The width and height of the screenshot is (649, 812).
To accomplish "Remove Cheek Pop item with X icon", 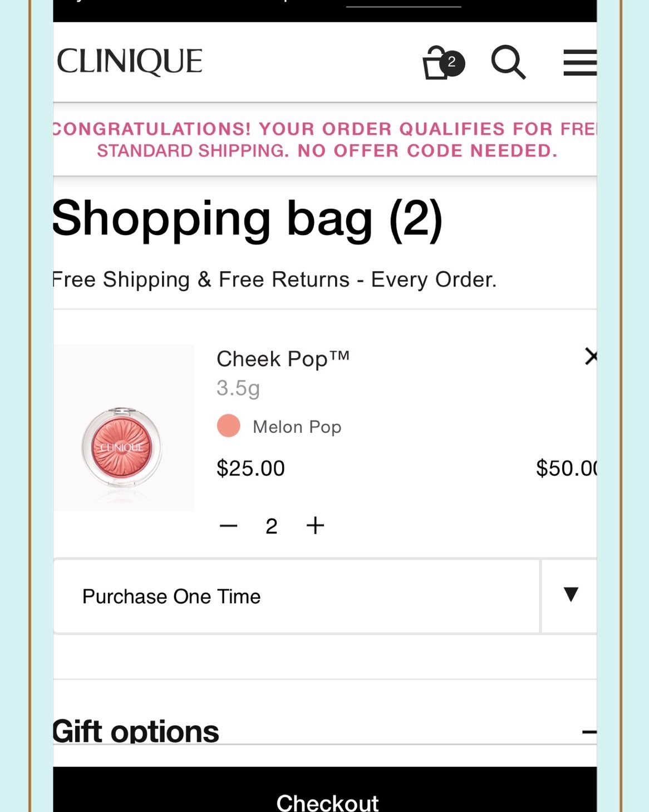I will [591, 356].
